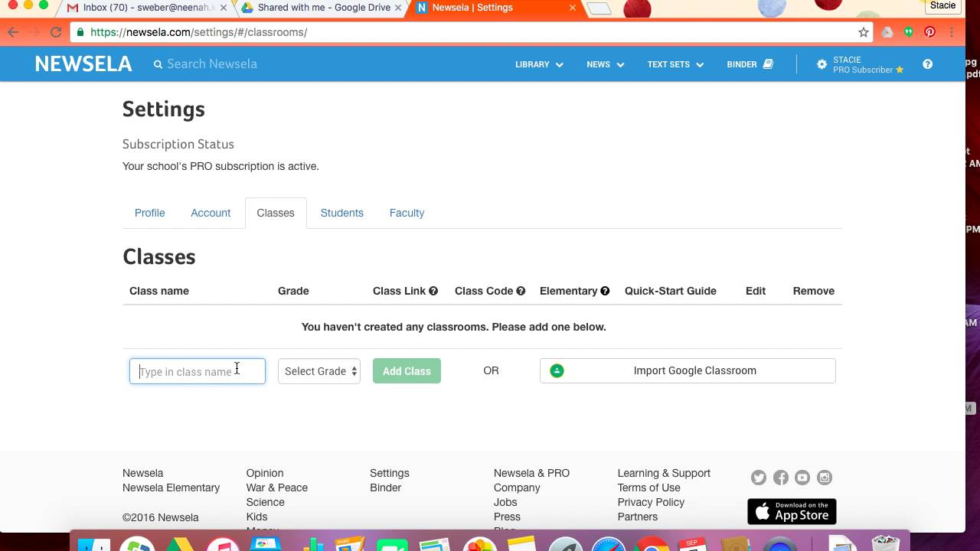Open Newsela Elementary footer link

171,487
